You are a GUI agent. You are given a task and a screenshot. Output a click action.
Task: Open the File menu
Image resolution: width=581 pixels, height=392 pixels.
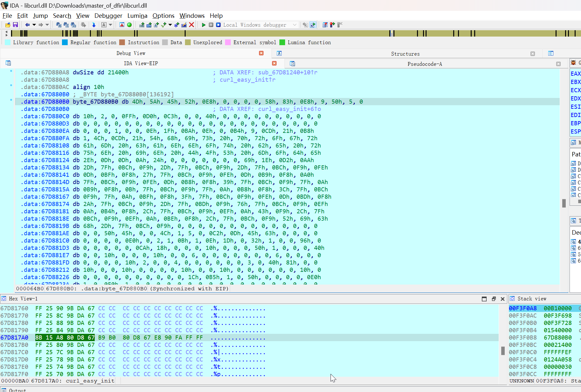[x=7, y=16]
